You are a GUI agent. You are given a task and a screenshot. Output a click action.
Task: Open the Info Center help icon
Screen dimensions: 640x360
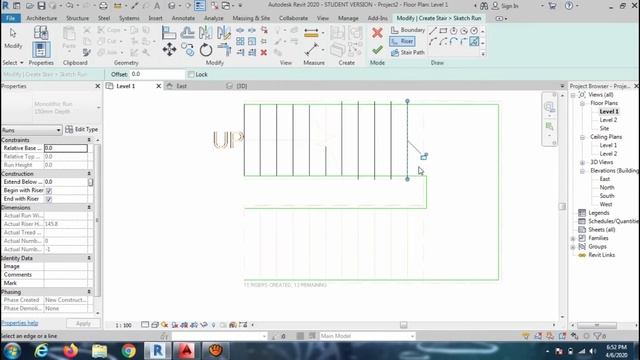569,6
